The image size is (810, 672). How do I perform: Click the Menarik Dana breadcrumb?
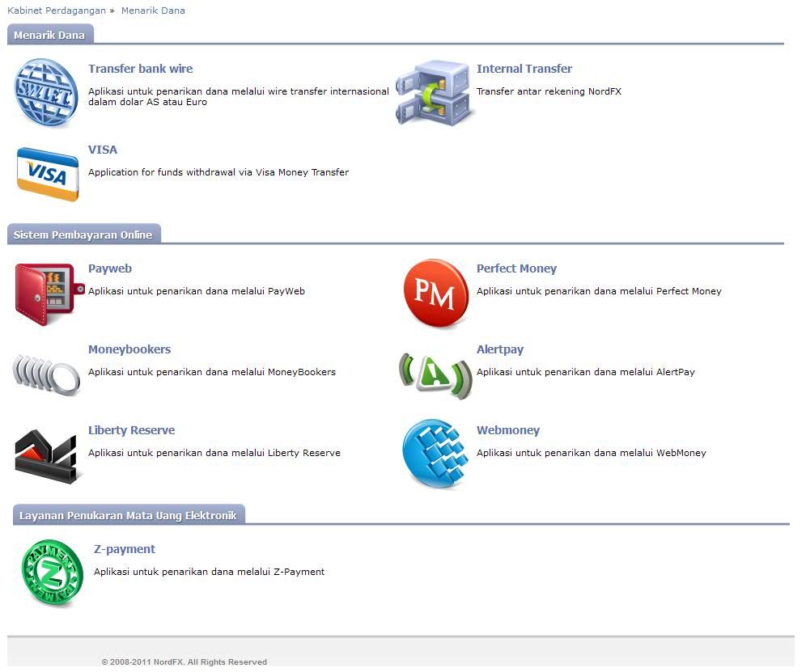(153, 11)
